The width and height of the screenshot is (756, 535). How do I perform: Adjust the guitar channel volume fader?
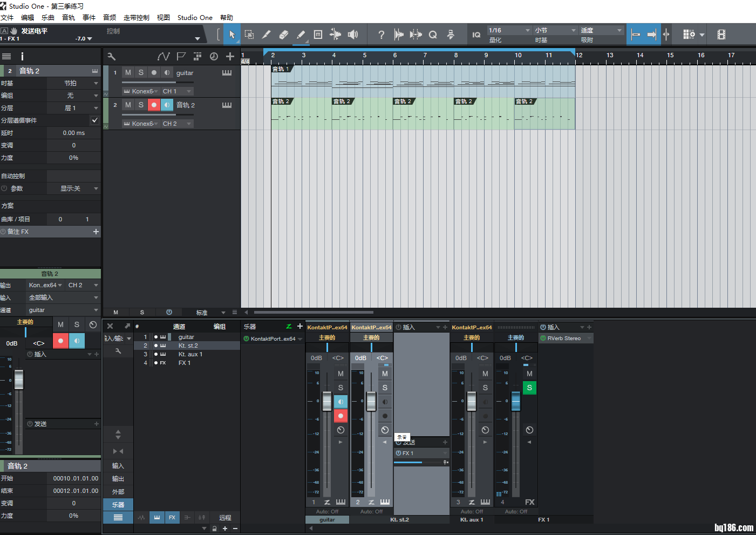coord(327,401)
